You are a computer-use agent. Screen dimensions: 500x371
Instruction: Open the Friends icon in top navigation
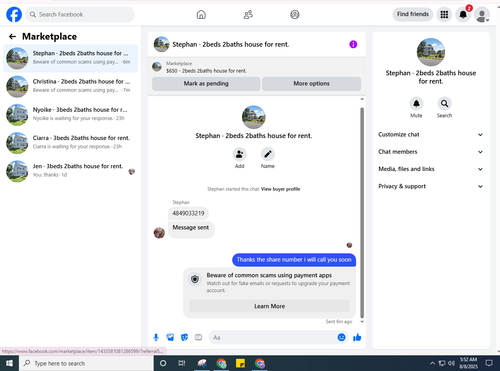[248, 15]
